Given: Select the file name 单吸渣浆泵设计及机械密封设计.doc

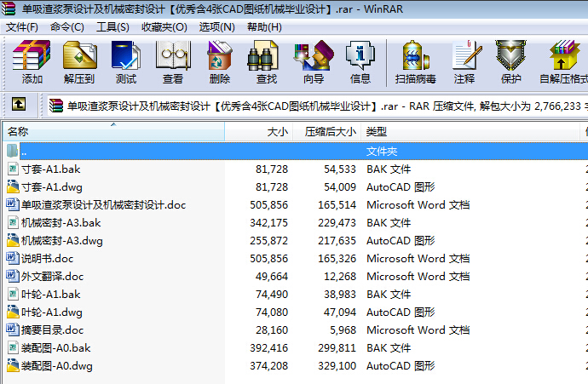Looking at the screenshot, I should (x=103, y=205).
